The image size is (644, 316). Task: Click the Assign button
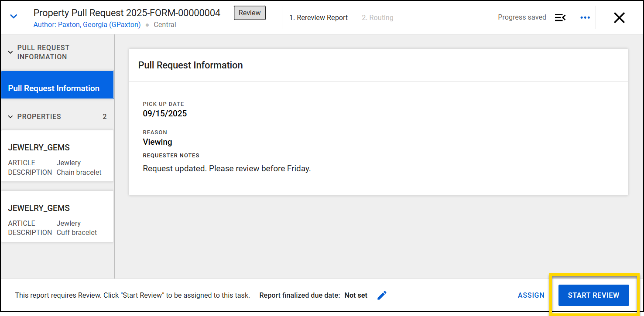coord(531,295)
